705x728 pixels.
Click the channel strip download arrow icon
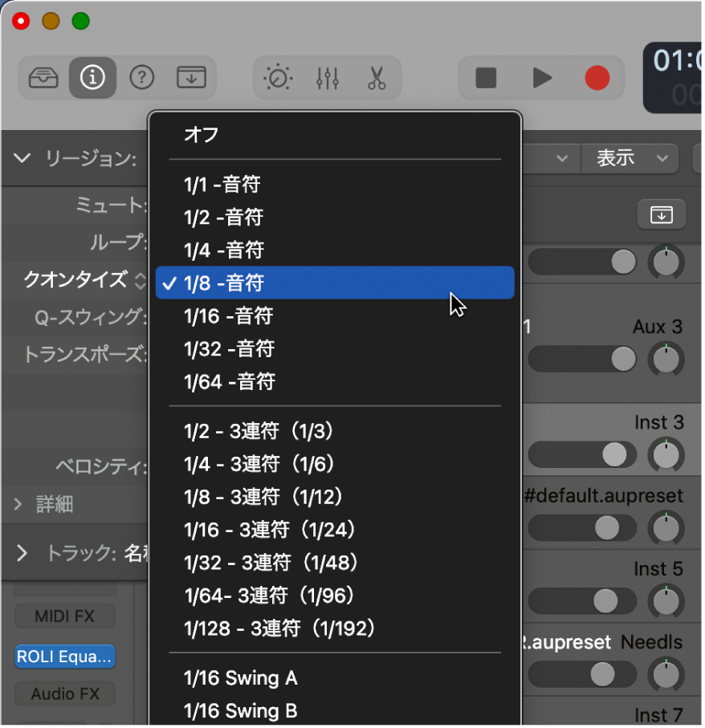(x=661, y=214)
